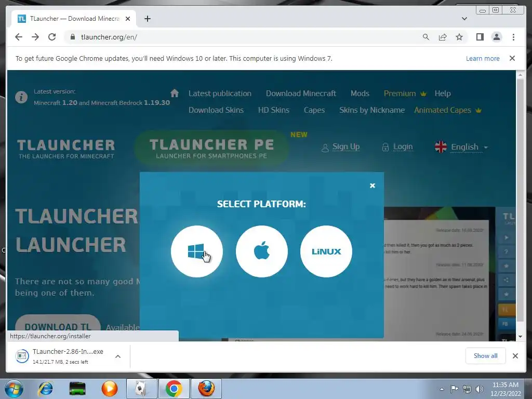This screenshot has width=532, height=399.
Task: Open the Solitaire taskbar icon
Action: [141, 389]
